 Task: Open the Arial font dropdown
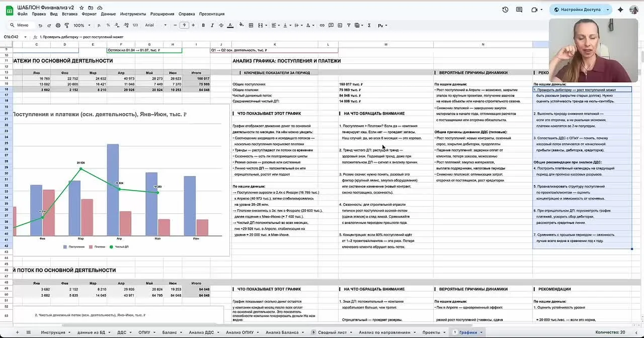[x=155, y=25]
